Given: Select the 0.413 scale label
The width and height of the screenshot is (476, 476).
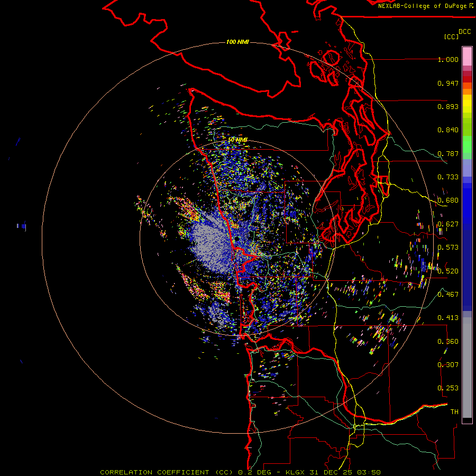Looking at the screenshot, I should pyautogui.click(x=448, y=318).
